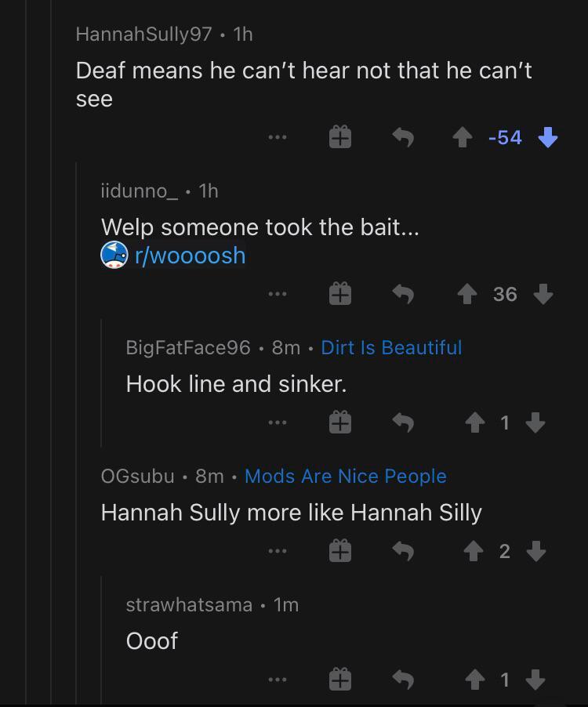Give award to OGsubu's comment
Image resolution: width=588 pixels, height=707 pixels.
pos(339,551)
